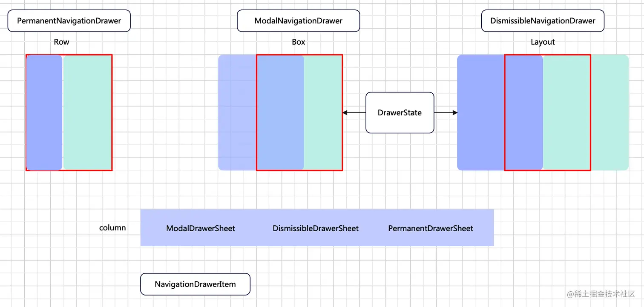Click the faded drawer sheet beside the Box diagram
The width and height of the screenshot is (644, 307).
(x=236, y=112)
